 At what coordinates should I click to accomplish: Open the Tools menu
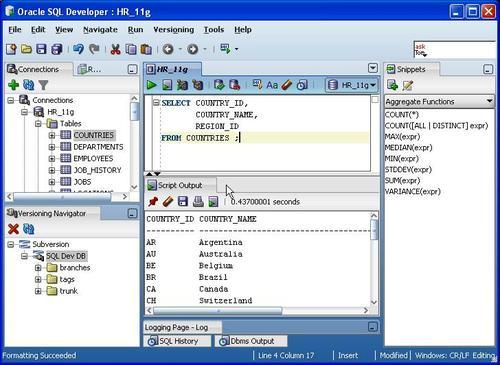pos(214,30)
